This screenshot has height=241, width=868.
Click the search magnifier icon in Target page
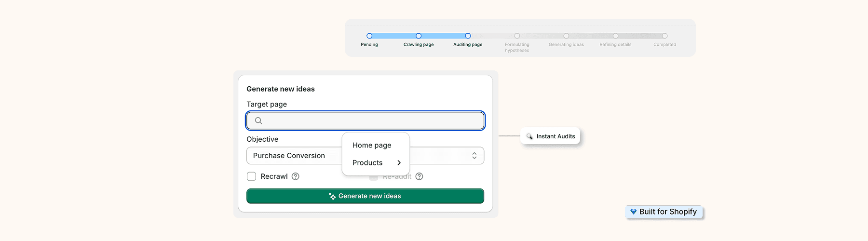(x=258, y=120)
